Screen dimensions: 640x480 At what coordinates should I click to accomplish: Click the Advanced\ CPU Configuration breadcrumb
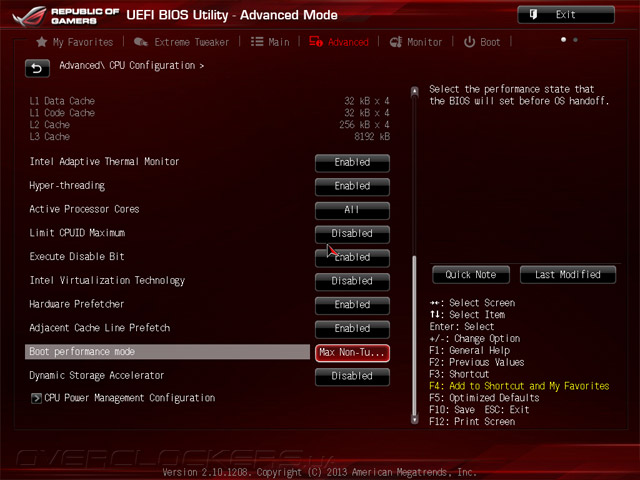coord(131,65)
